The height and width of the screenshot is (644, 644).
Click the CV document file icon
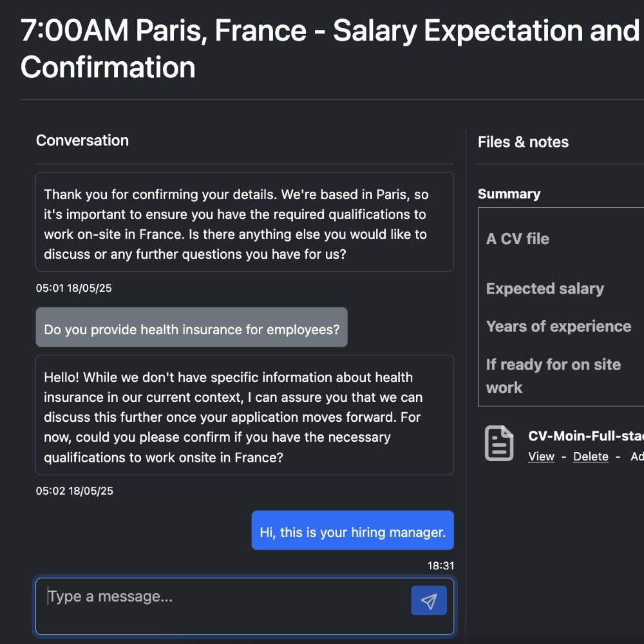(499, 443)
